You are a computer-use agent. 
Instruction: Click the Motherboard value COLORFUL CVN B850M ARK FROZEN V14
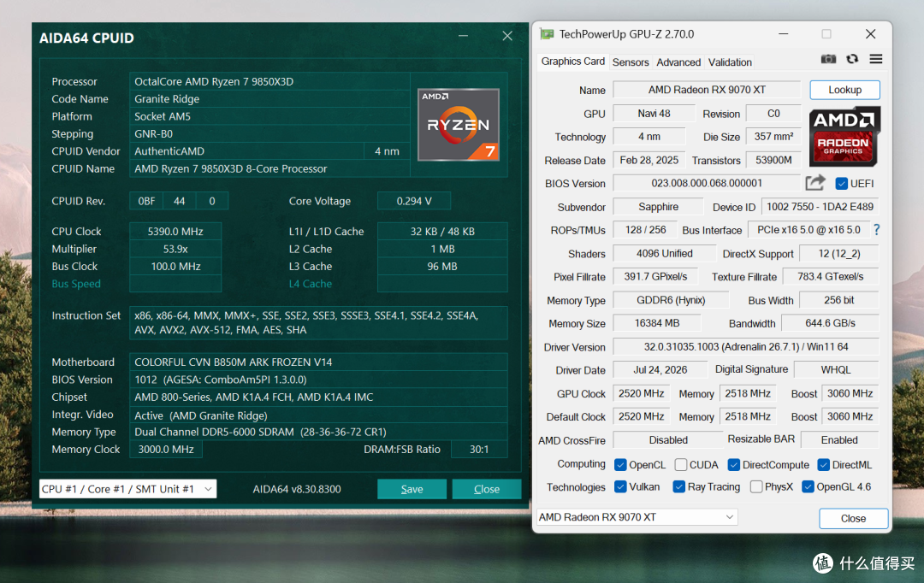[318, 362]
